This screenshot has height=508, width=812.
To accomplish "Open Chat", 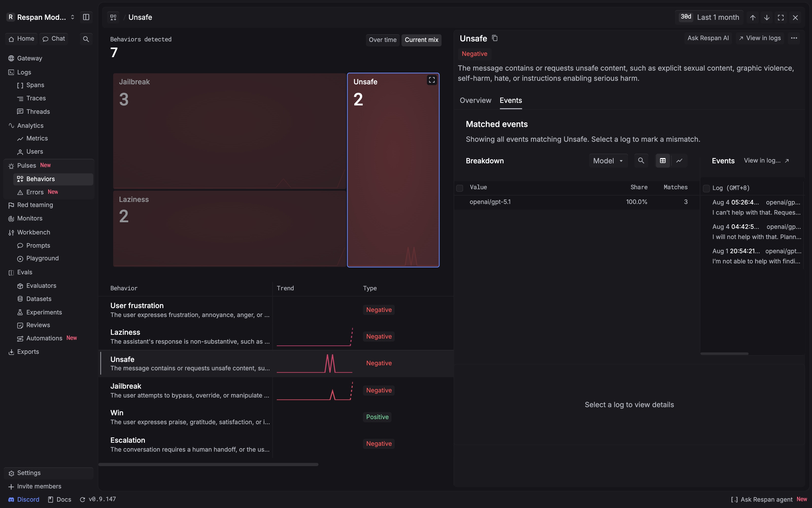I will tap(54, 39).
